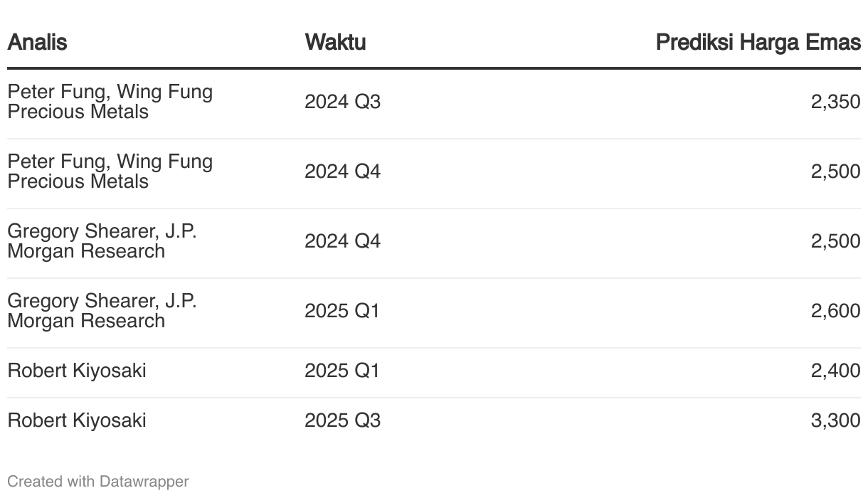Click 2,500 value in Gregory Shearer's row
Image resolution: width=868 pixels, height=498 pixels.
tap(835, 241)
